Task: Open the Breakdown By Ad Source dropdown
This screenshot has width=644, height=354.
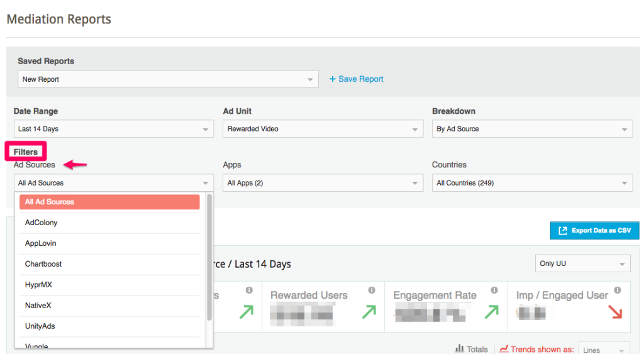Action: [x=531, y=129]
